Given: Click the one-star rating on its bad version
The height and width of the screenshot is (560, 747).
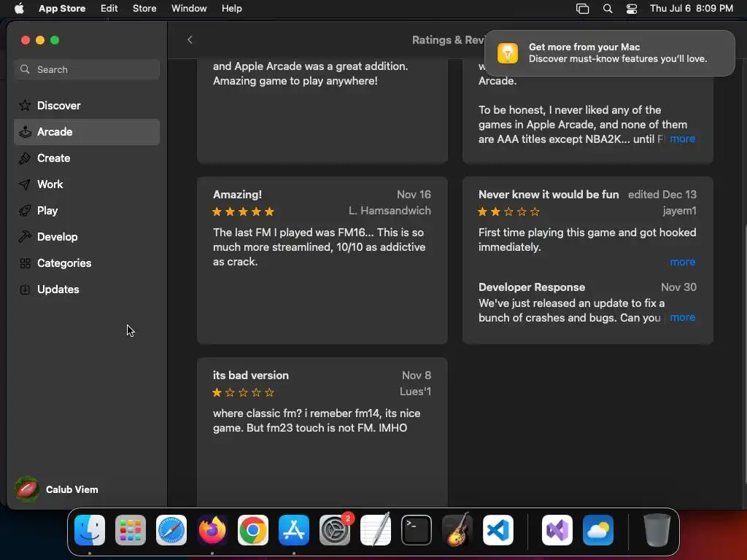Looking at the screenshot, I should click(243, 392).
